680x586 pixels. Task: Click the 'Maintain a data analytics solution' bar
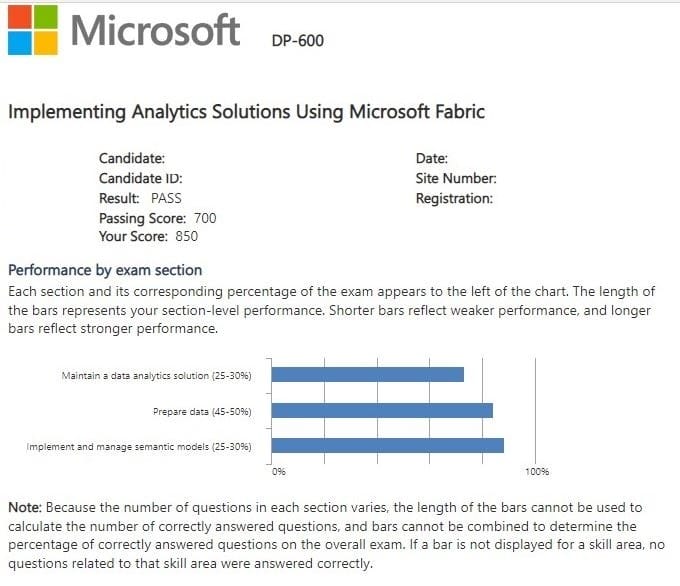(368, 375)
